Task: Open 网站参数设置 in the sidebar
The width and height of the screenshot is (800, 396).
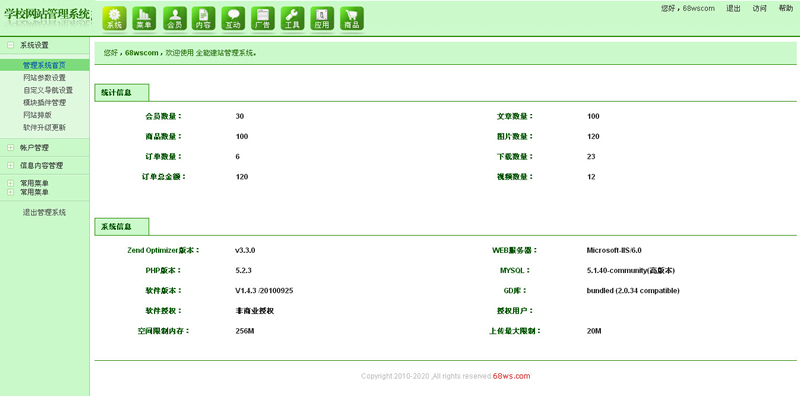Action: [x=44, y=78]
